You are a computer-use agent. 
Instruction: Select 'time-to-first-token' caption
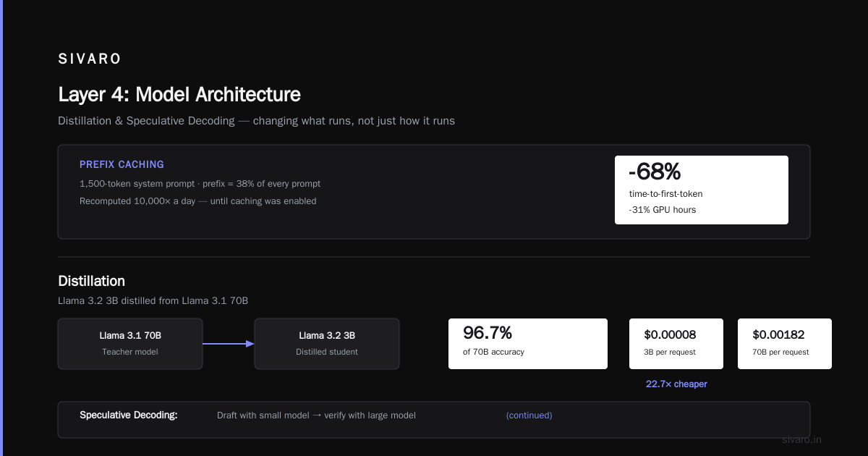[x=665, y=194]
